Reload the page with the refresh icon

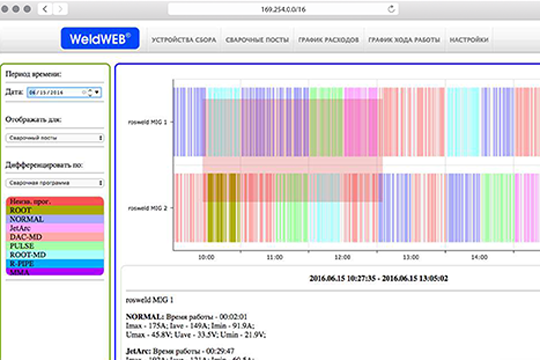click(x=391, y=9)
